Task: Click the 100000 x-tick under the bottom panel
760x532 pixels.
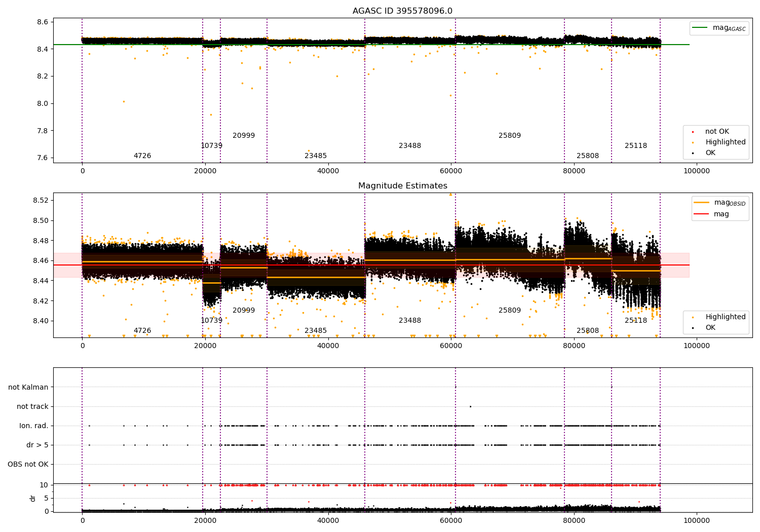Action: pyautogui.click(x=697, y=521)
